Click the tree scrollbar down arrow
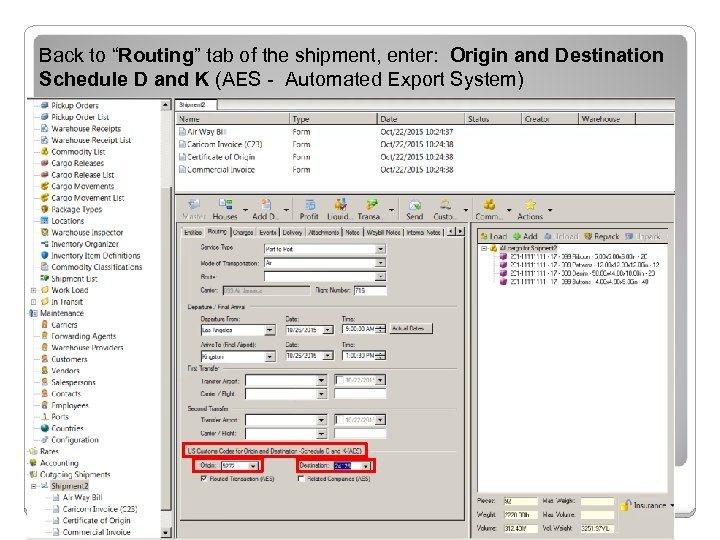 click(x=166, y=533)
